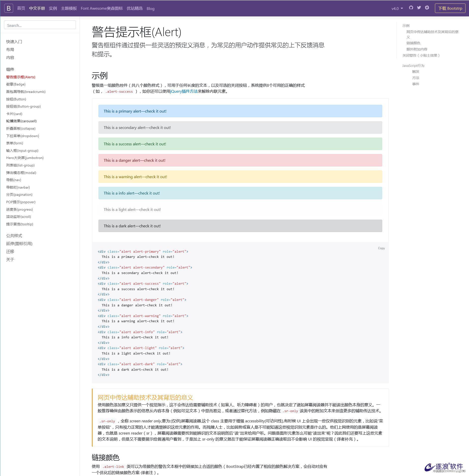Expand 内容 sidebar section
This screenshot has width=469, height=476.
[x=10, y=58]
